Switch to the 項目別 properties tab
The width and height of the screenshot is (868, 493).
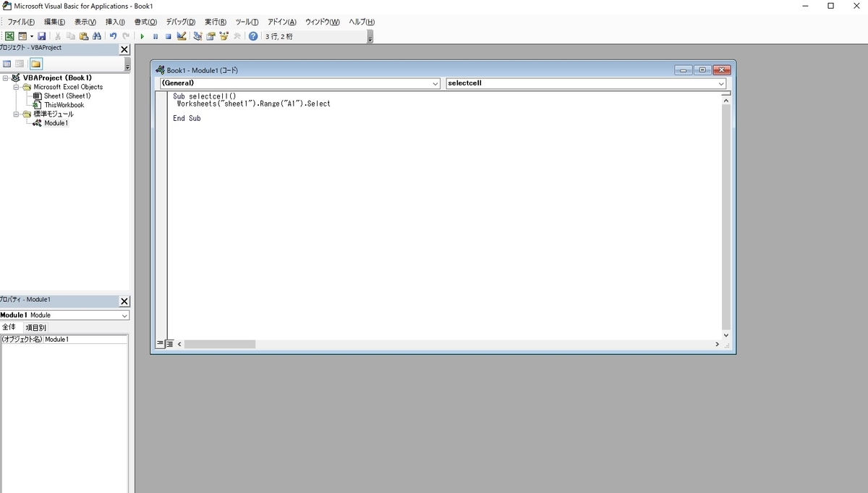click(x=35, y=327)
